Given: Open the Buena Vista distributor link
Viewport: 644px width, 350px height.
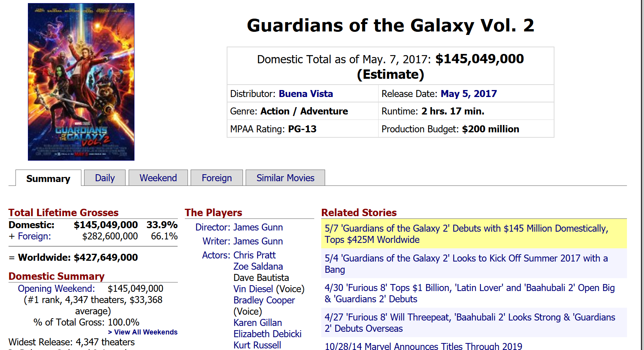Looking at the screenshot, I should tap(306, 94).
